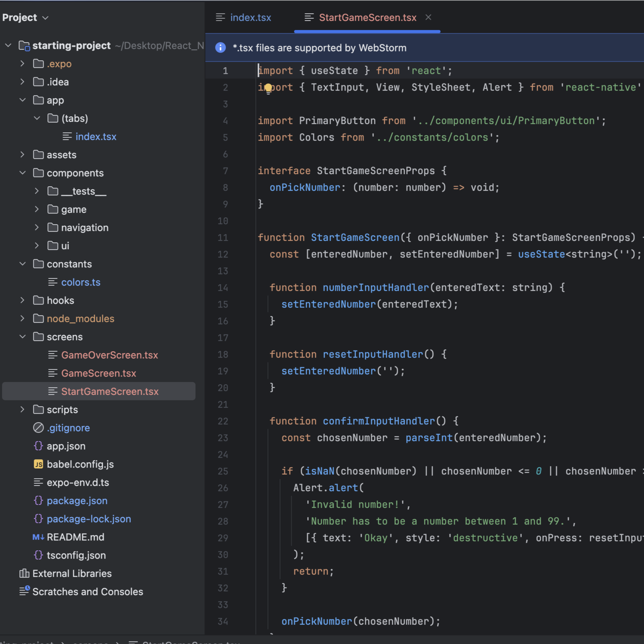This screenshot has height=644, width=644.
Task: Place cursor on 'useState' in line 1
Action: pos(334,71)
